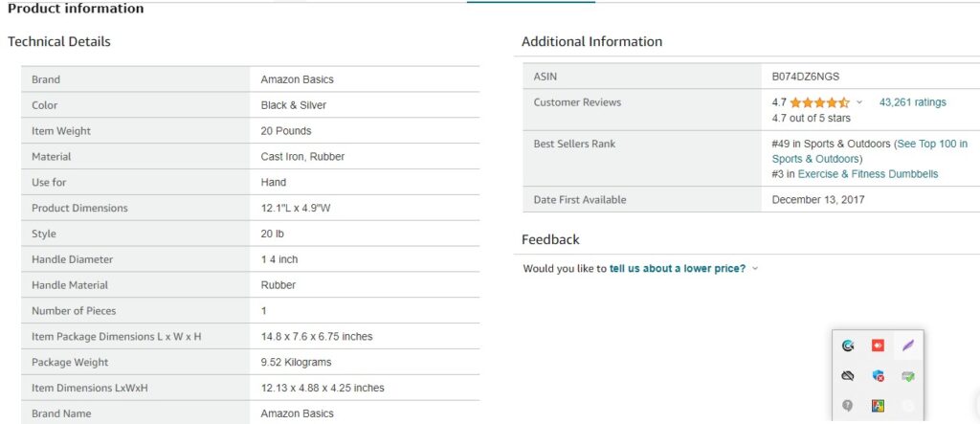Screen dimensions: 980x424
Task: Click the orange star rating graphic
Action: point(819,102)
